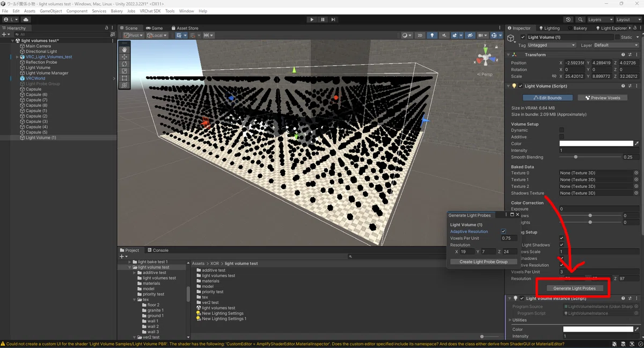
Task: Click the Generate Light Probes button
Action: (x=574, y=288)
